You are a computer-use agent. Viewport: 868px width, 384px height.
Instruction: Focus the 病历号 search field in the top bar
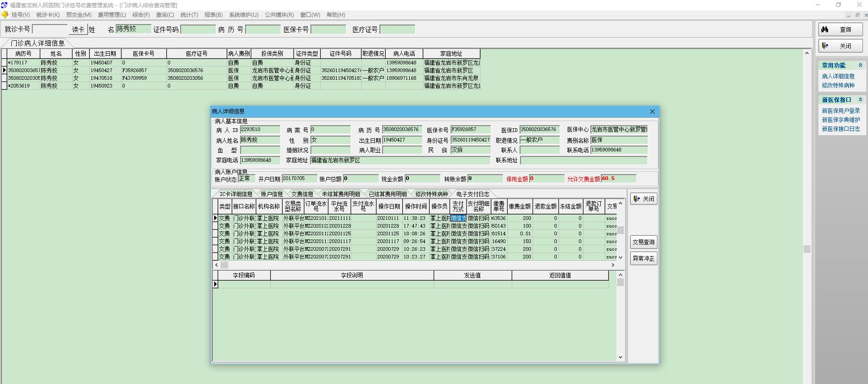pos(263,29)
